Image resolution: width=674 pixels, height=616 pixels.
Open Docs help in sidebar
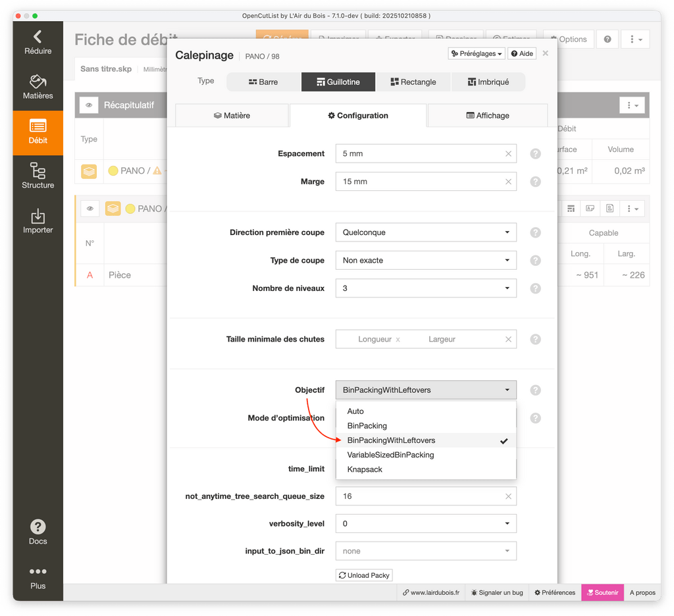click(38, 532)
